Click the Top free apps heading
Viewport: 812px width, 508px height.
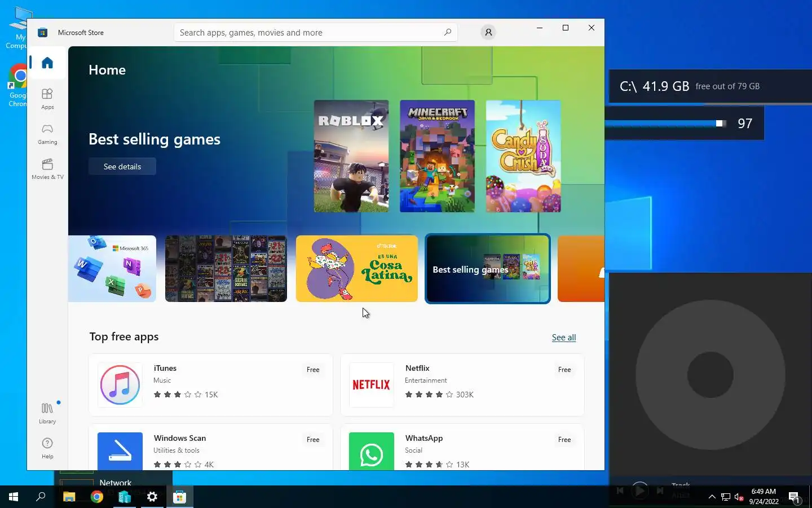pyautogui.click(x=124, y=337)
